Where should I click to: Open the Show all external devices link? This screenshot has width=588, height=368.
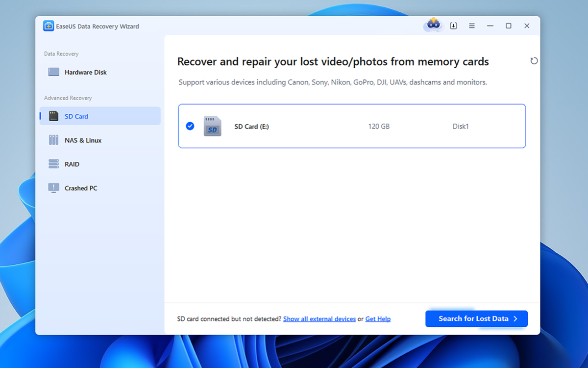click(319, 319)
